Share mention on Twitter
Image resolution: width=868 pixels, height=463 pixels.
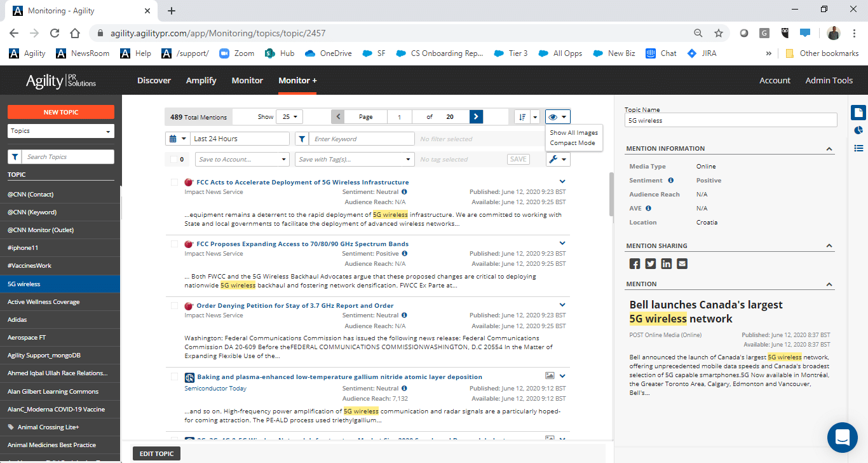[651, 263]
